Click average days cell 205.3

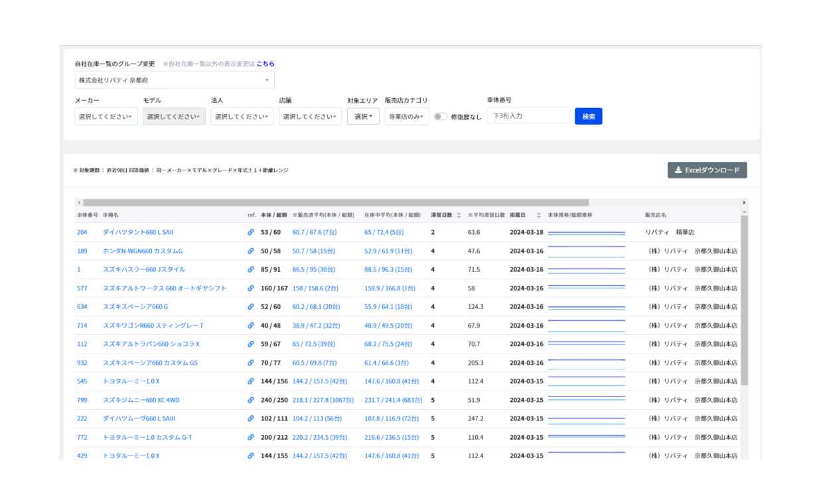(x=476, y=363)
